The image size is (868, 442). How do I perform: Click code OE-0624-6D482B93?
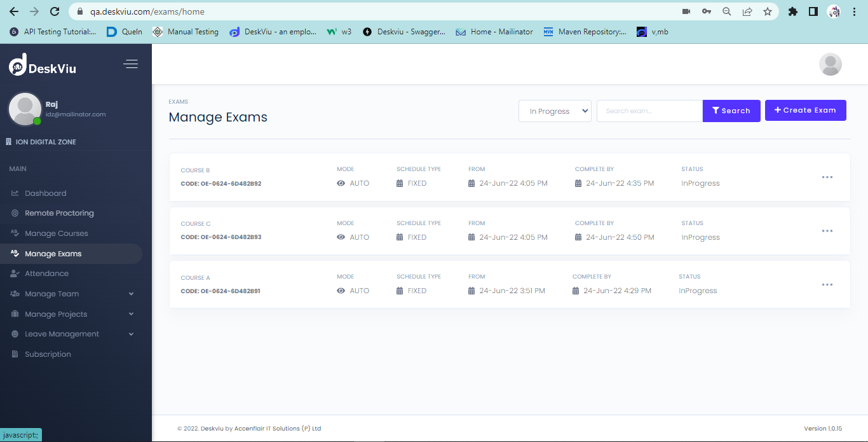pyautogui.click(x=221, y=237)
